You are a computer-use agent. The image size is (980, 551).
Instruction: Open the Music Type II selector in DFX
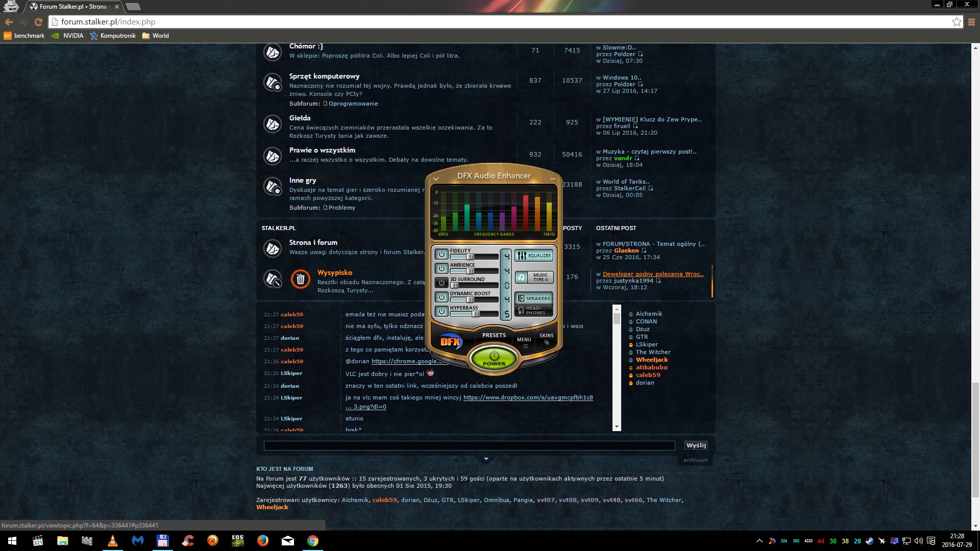tap(534, 277)
